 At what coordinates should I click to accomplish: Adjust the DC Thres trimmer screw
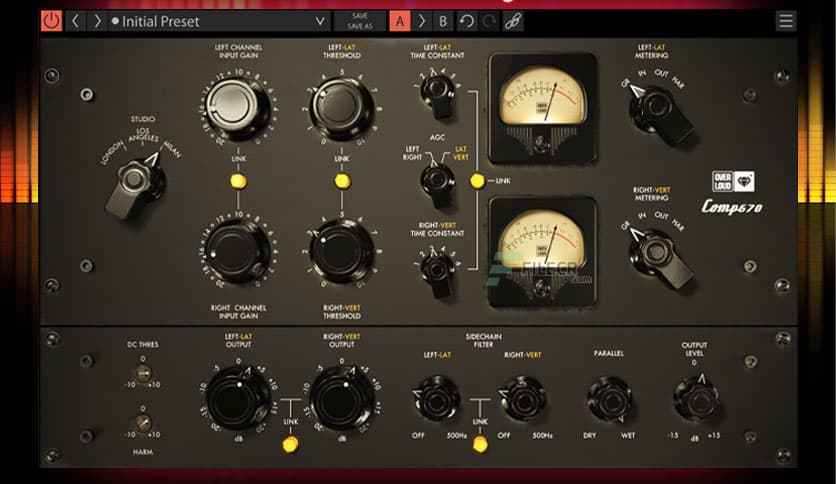(142, 374)
